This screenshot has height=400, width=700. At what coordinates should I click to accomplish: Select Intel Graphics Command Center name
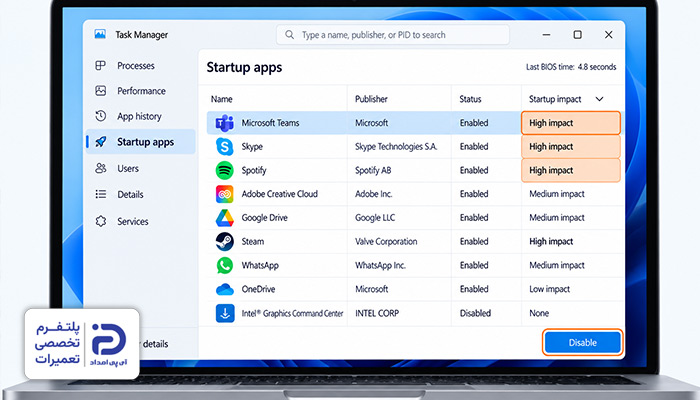point(292,313)
